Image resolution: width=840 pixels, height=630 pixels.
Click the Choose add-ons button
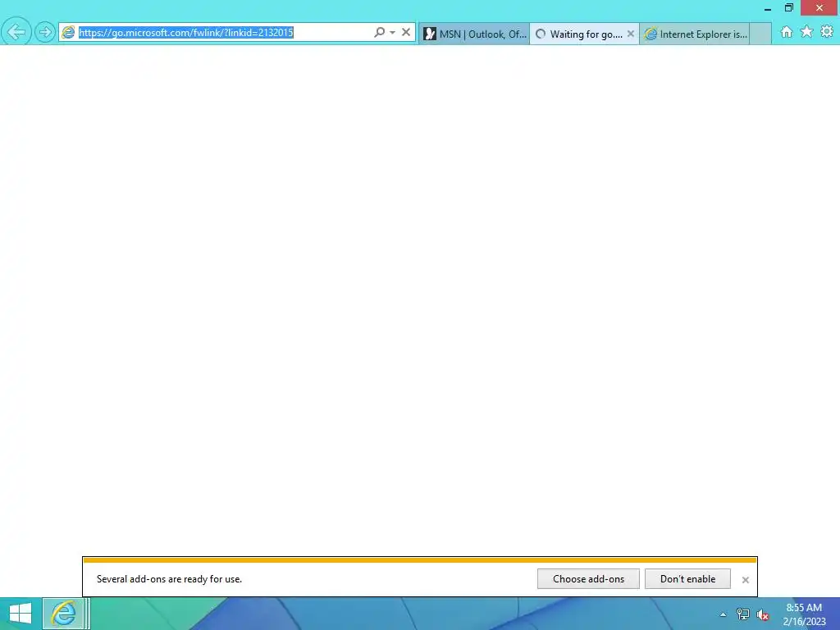588,579
